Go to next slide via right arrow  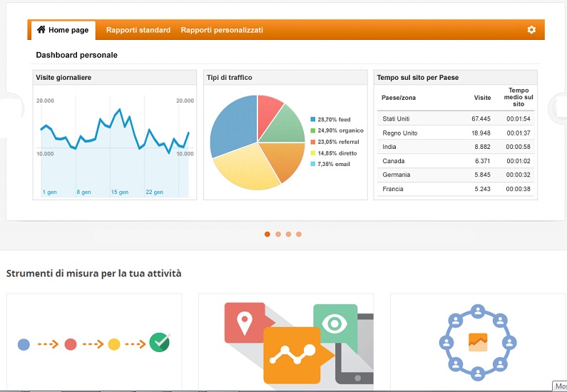tap(558, 108)
